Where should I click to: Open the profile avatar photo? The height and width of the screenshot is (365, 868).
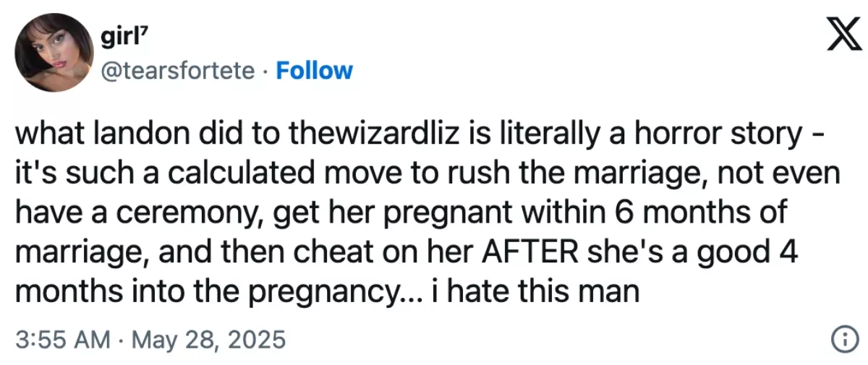coord(52,54)
